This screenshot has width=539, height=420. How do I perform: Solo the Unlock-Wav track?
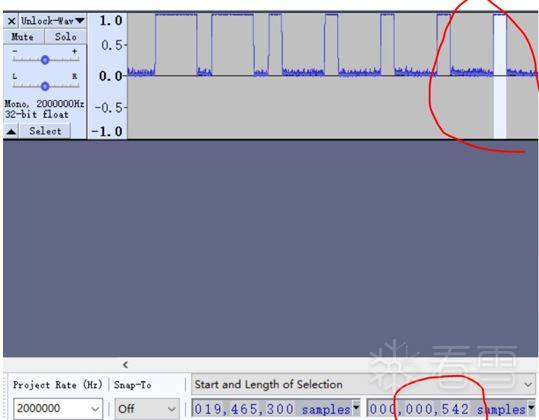[65, 37]
